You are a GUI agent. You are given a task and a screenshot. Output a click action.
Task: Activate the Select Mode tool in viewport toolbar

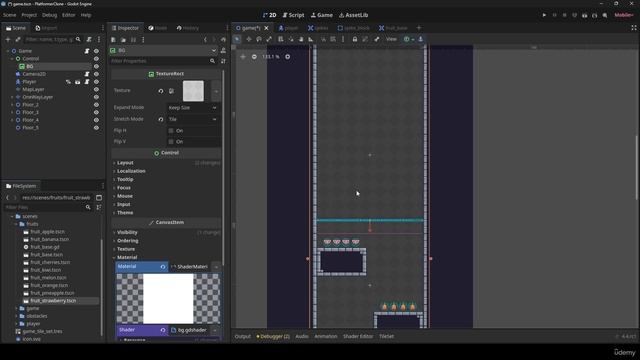237,39
